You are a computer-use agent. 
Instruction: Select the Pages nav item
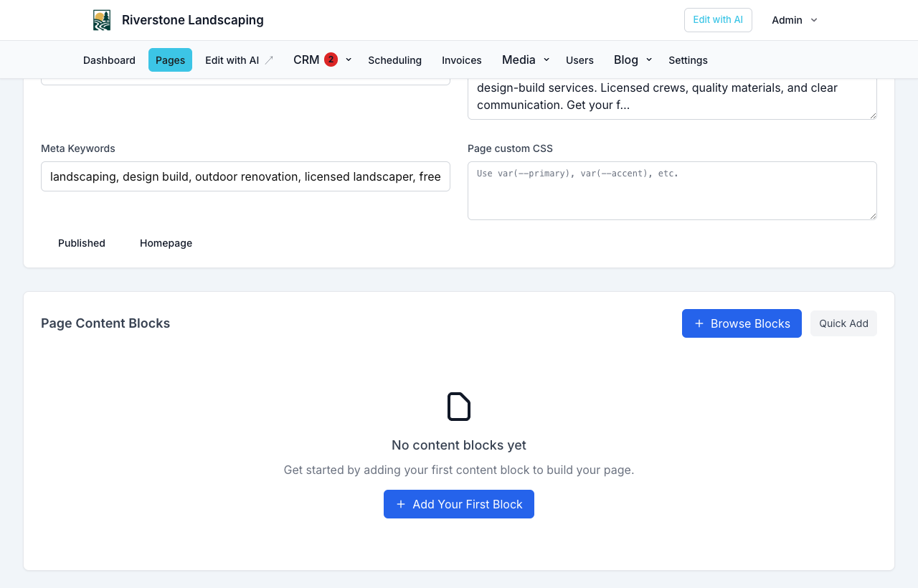pyautogui.click(x=170, y=60)
